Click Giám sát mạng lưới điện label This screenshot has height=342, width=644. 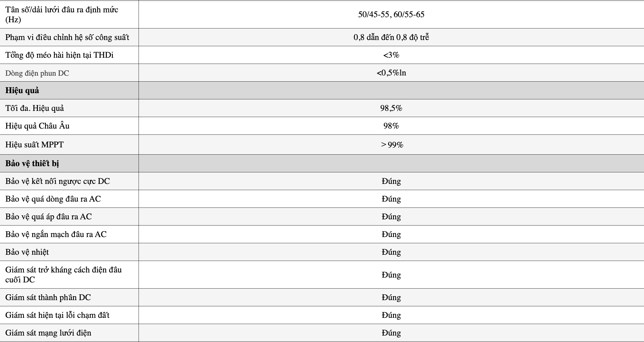click(x=48, y=333)
